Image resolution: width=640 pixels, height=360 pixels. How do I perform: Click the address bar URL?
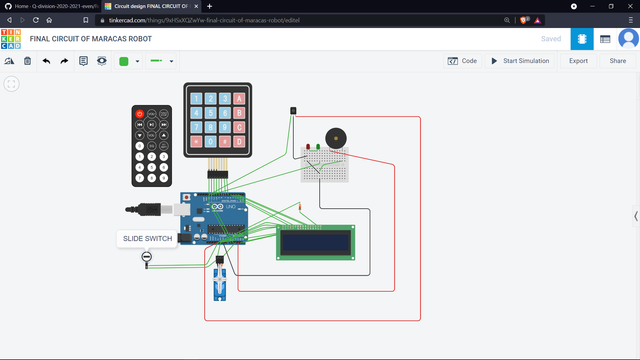click(204, 20)
